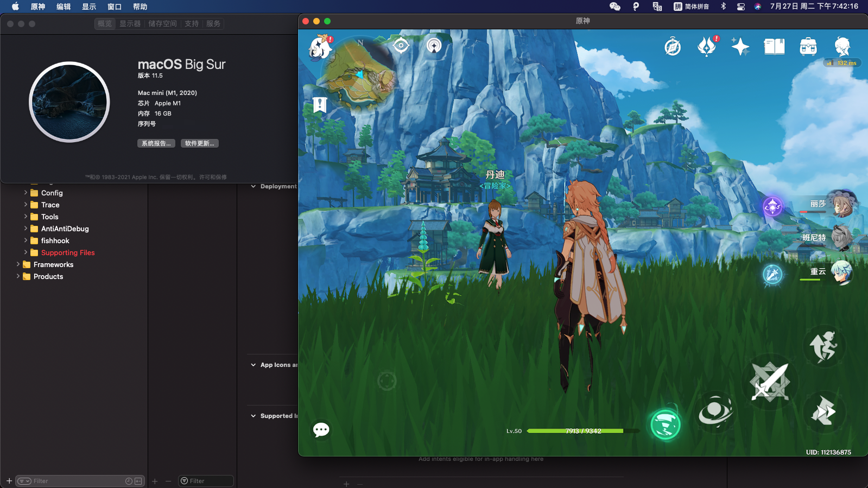The height and width of the screenshot is (488, 868).
Task: Open the 显示 menu
Action: pyautogui.click(x=89, y=7)
